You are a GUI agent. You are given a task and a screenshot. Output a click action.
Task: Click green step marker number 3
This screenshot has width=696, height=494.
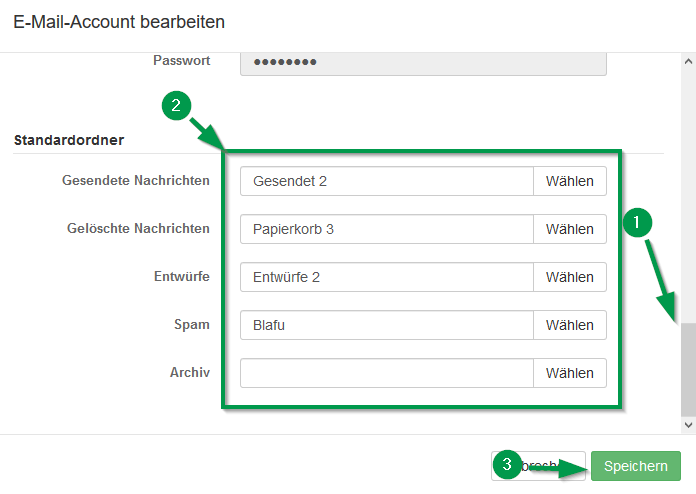507,465
